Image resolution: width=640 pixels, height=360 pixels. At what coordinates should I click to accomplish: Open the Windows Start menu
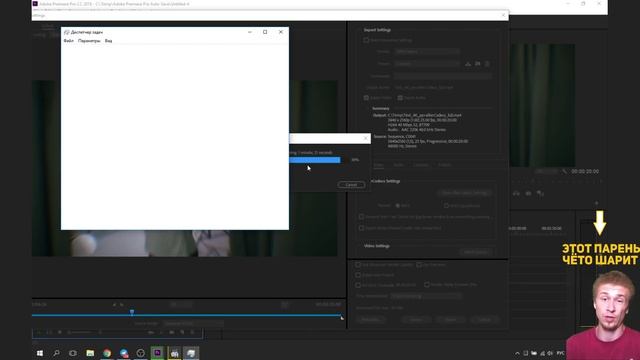40,353
